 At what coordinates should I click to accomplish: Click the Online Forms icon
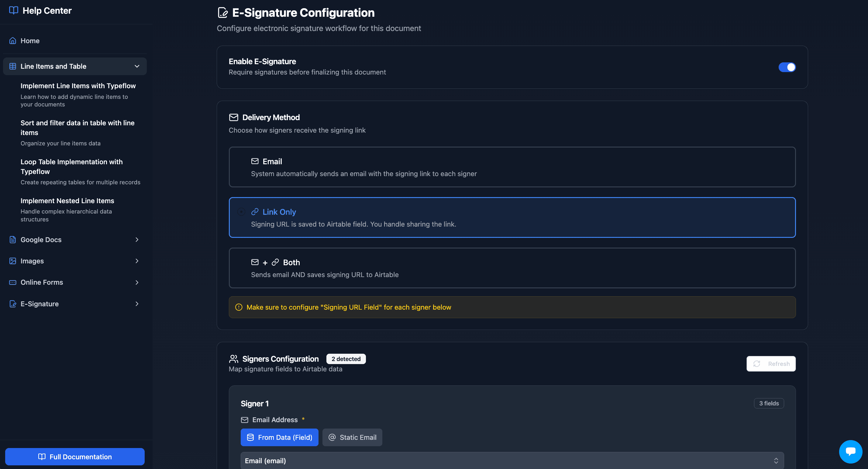(12, 282)
